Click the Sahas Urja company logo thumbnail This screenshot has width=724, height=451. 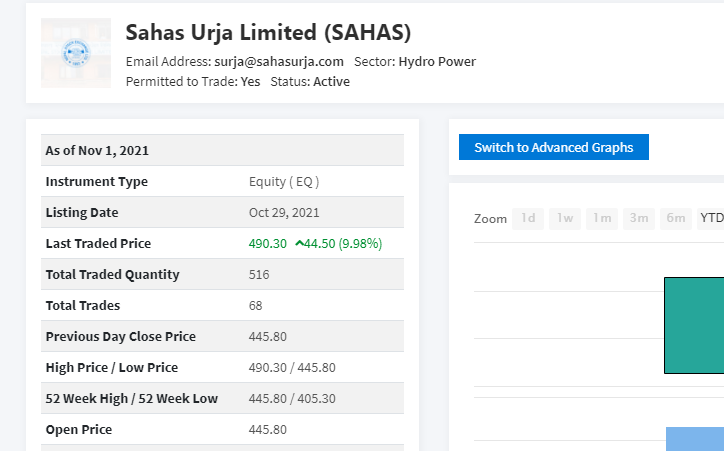point(76,53)
